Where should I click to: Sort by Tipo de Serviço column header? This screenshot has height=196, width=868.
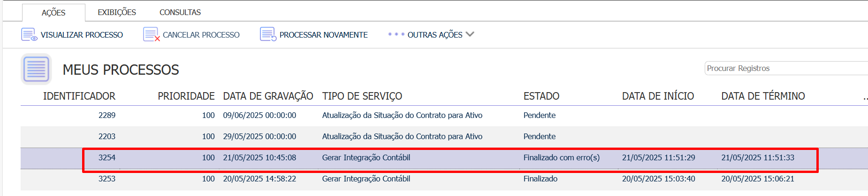point(362,96)
